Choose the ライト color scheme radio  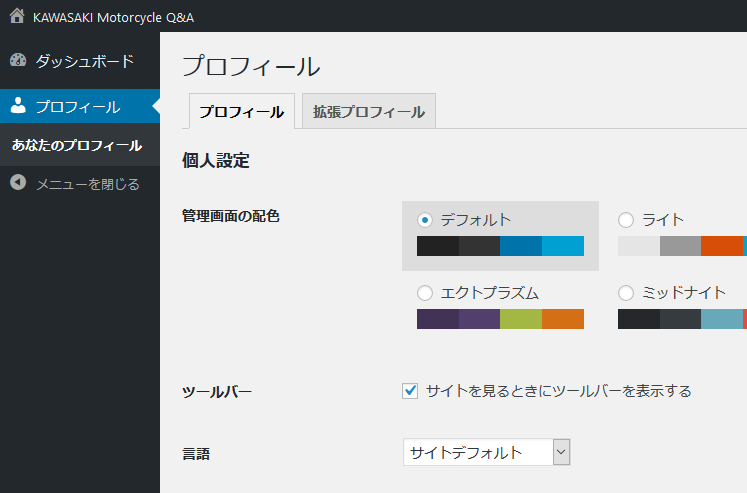626,220
